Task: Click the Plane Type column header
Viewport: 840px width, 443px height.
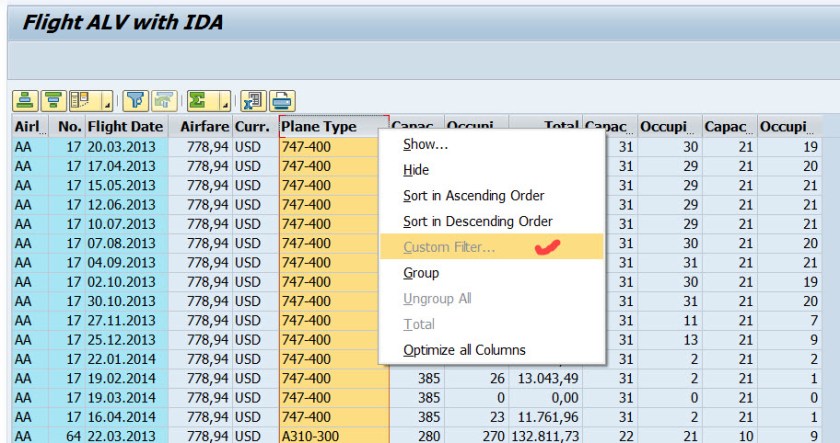Action: click(x=334, y=126)
